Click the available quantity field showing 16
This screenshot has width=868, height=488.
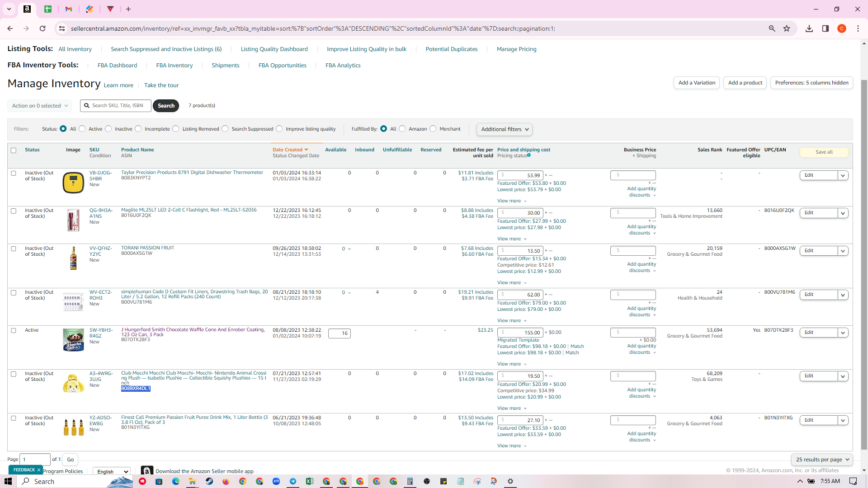pos(340,333)
